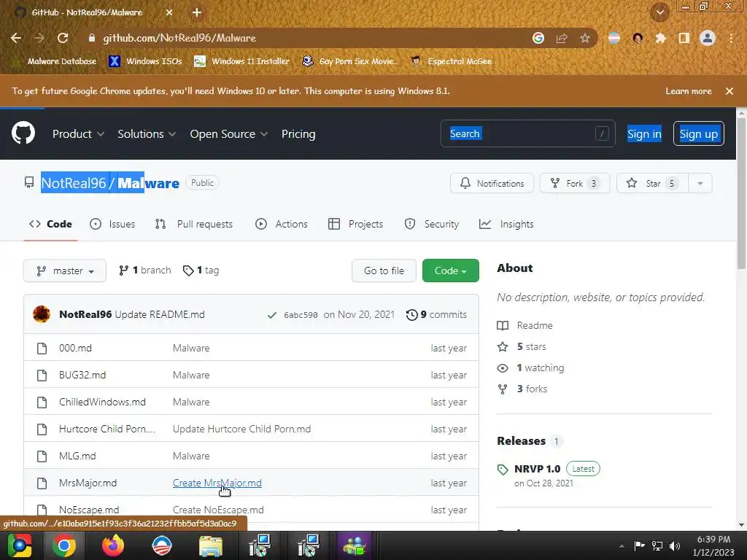Screen dimensions: 747x560
Task: Open Firefox from the taskbar
Action: coord(113,545)
